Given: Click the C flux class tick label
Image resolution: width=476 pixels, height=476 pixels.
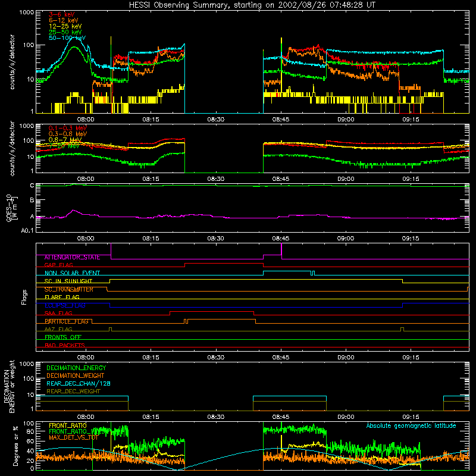Looking at the screenshot, I should (32, 185).
